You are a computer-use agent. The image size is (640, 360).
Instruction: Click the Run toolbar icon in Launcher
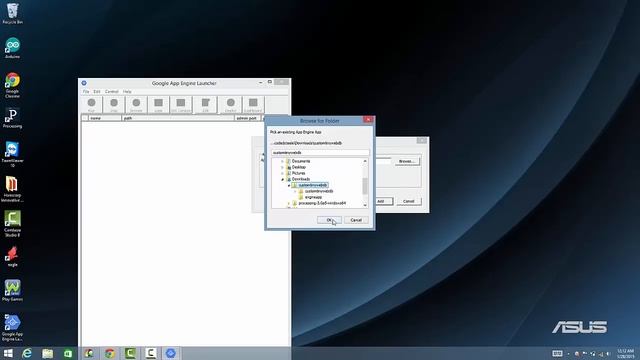tap(91, 104)
